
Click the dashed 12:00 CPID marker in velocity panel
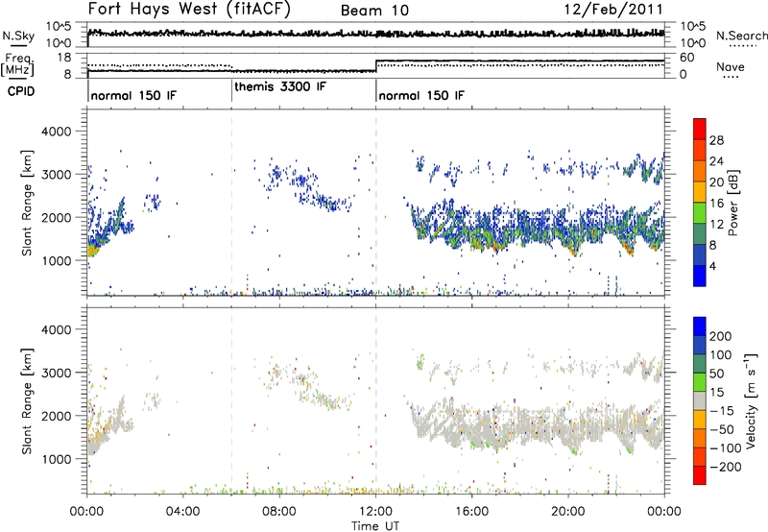click(376, 401)
